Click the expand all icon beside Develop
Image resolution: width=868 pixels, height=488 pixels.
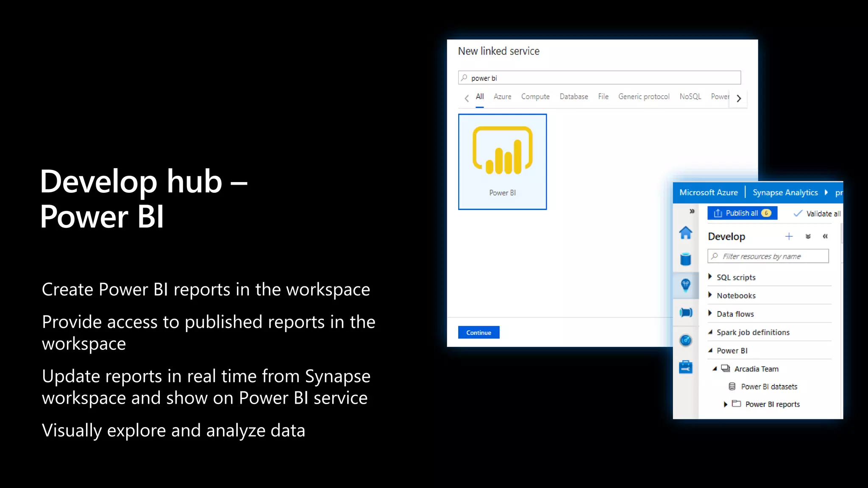point(808,236)
